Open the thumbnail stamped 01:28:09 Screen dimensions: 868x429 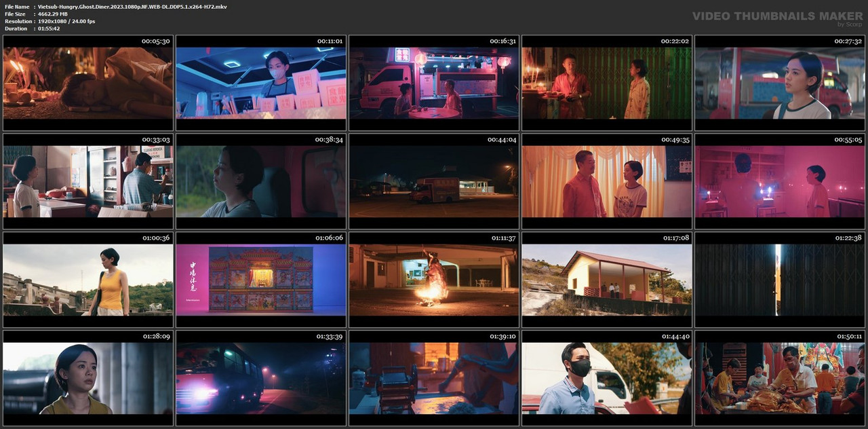point(88,378)
